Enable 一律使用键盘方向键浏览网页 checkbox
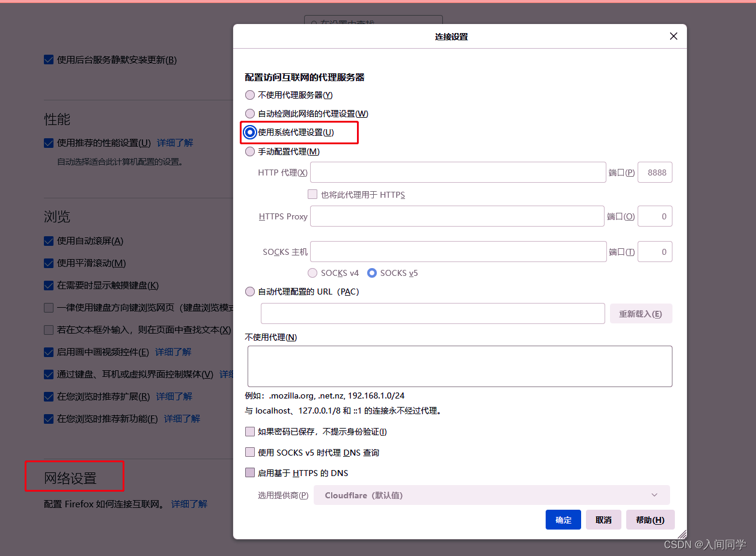756x556 pixels. [x=49, y=308]
